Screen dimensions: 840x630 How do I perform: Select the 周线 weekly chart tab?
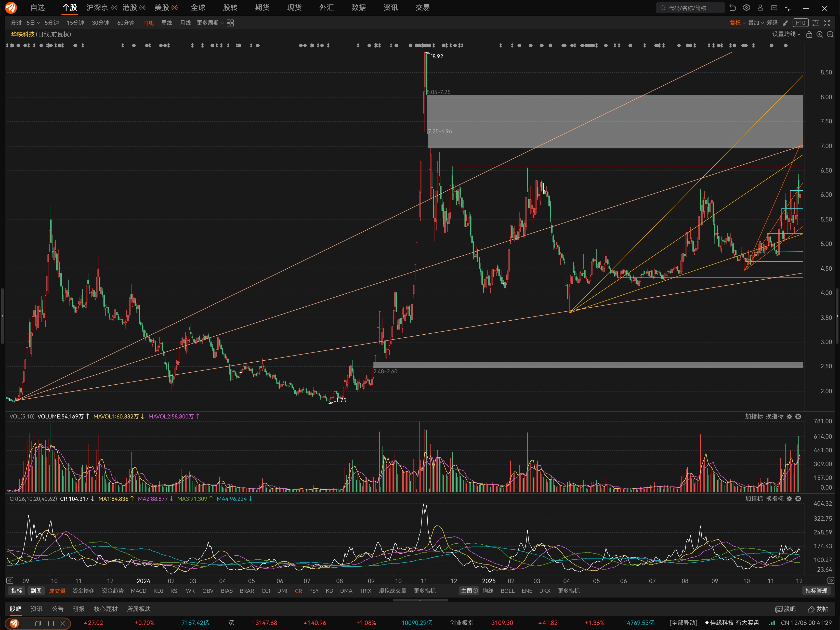coord(166,23)
